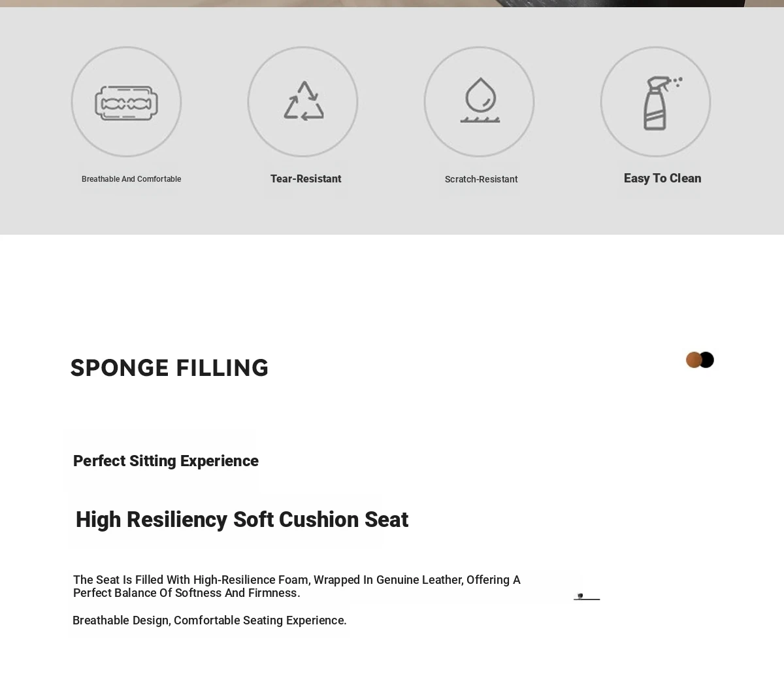The image size is (784, 678).
Task: Click the spray bottle icon
Action: (x=657, y=103)
